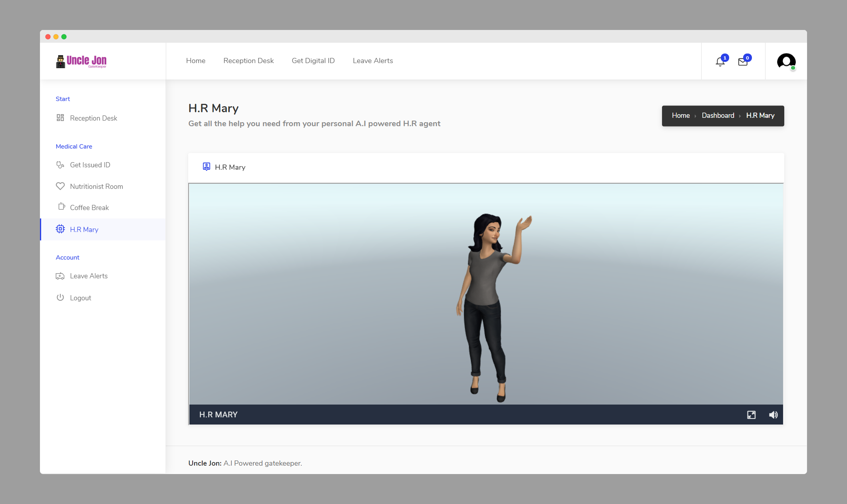Open the mail envelope icon
The image size is (847, 504).
tap(743, 62)
